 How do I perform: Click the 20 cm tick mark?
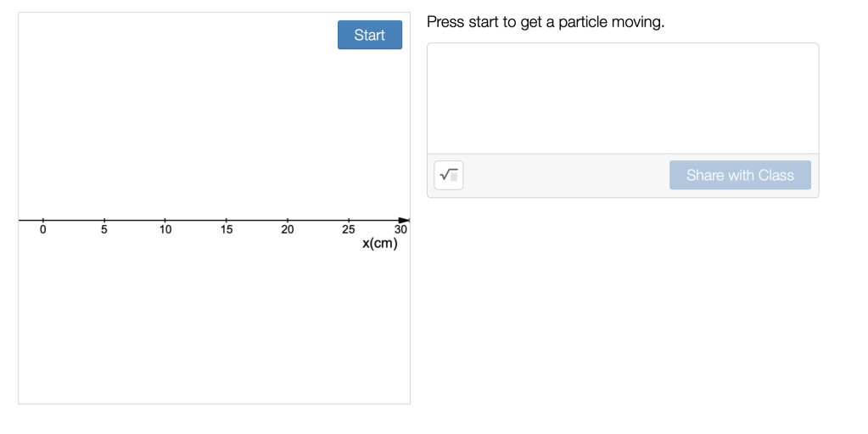pos(288,221)
